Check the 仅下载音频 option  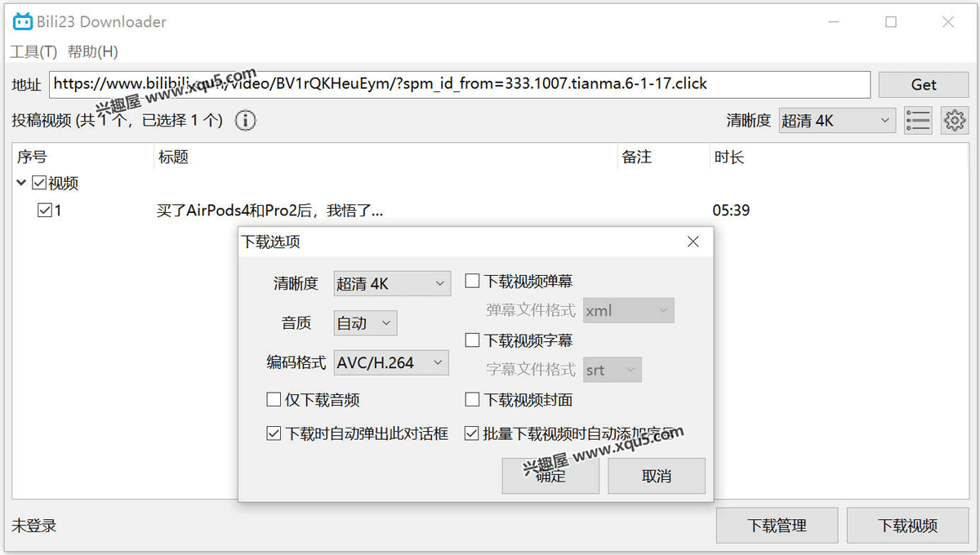tap(274, 400)
